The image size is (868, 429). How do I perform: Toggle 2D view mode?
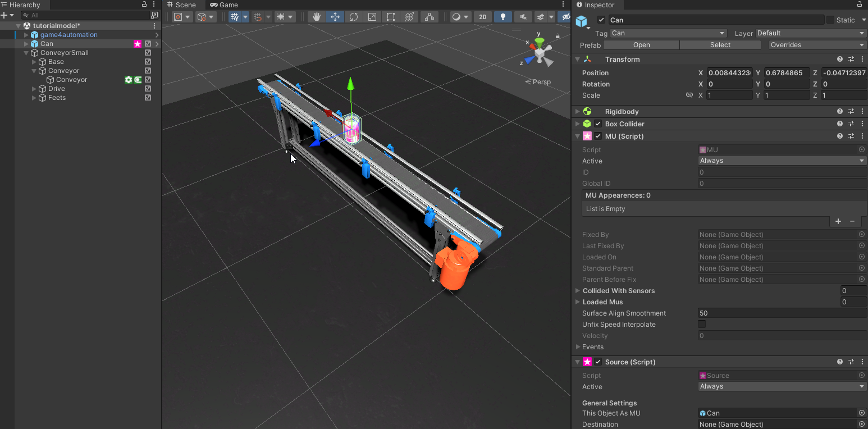(x=483, y=17)
